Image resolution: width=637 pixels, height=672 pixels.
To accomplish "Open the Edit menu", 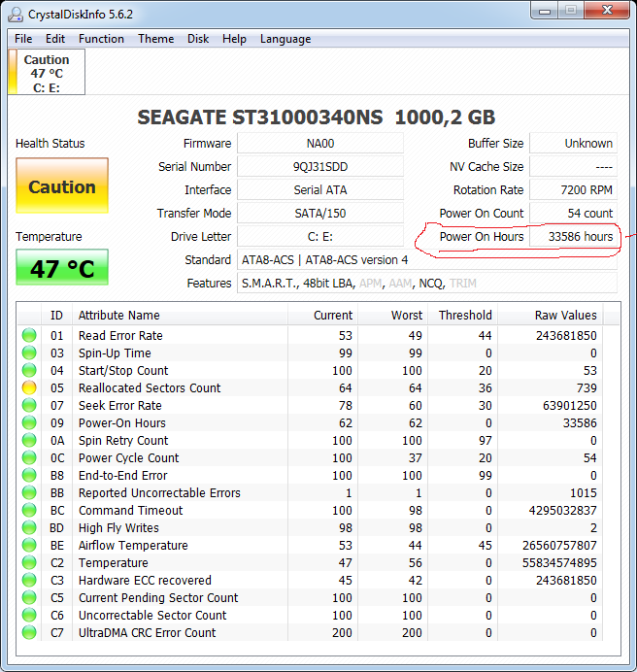I will coord(55,39).
